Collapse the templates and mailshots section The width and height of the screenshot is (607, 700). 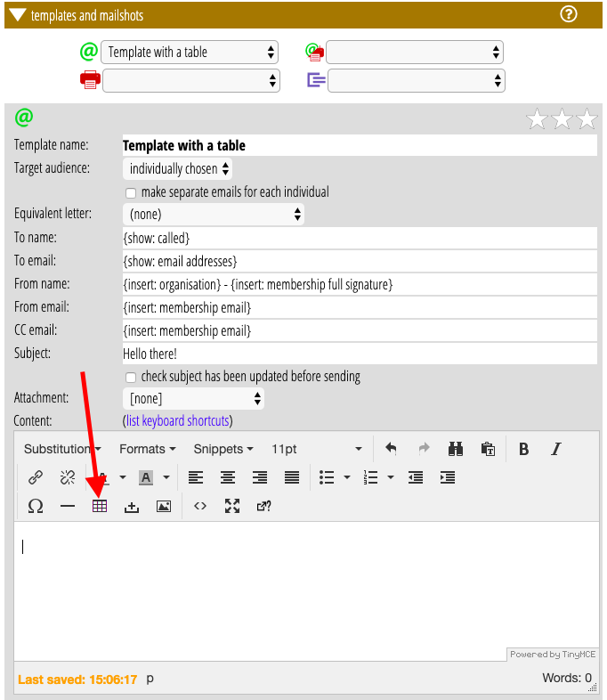(18, 15)
